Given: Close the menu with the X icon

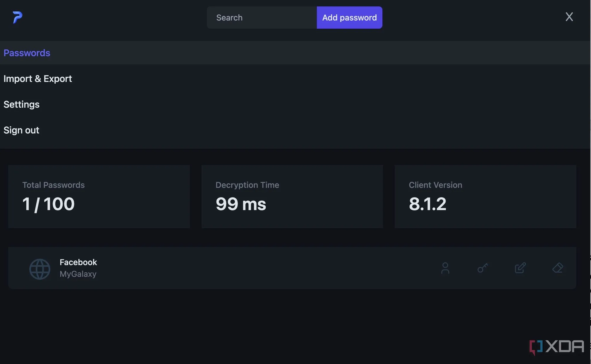Looking at the screenshot, I should coord(569,17).
